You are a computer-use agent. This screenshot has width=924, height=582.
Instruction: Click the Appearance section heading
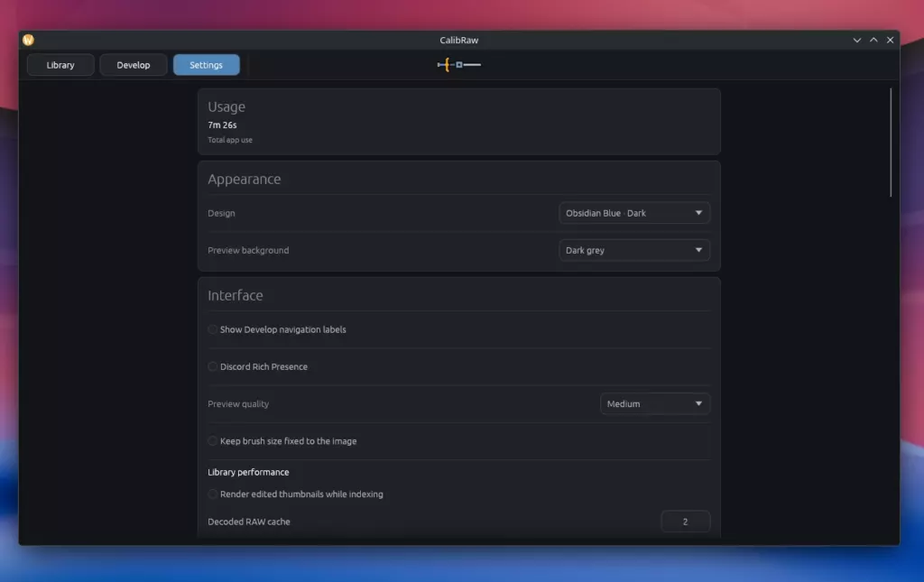click(x=244, y=179)
